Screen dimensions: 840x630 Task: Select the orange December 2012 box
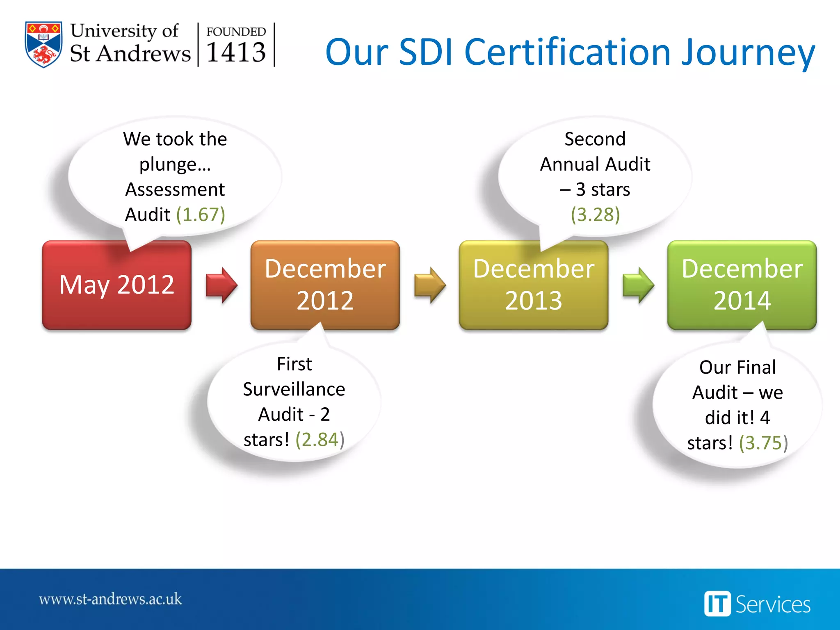(x=325, y=285)
